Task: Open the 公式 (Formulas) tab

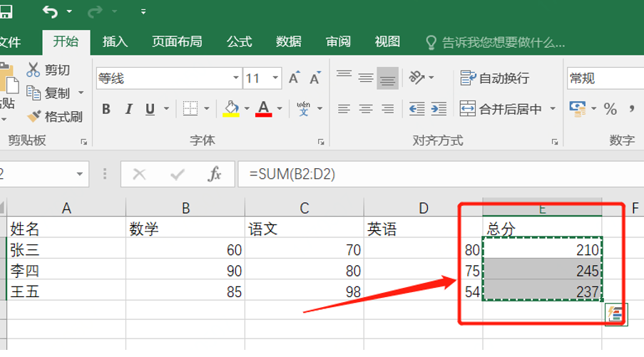Action: coord(240,42)
